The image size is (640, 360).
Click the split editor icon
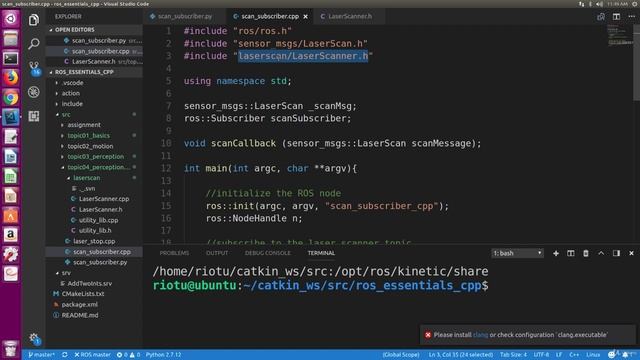click(x=616, y=16)
